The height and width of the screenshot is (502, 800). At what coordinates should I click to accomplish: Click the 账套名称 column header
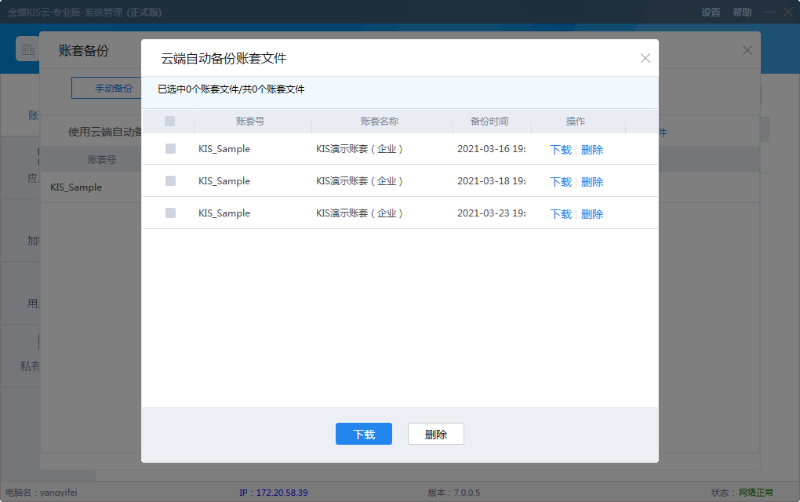click(380, 121)
